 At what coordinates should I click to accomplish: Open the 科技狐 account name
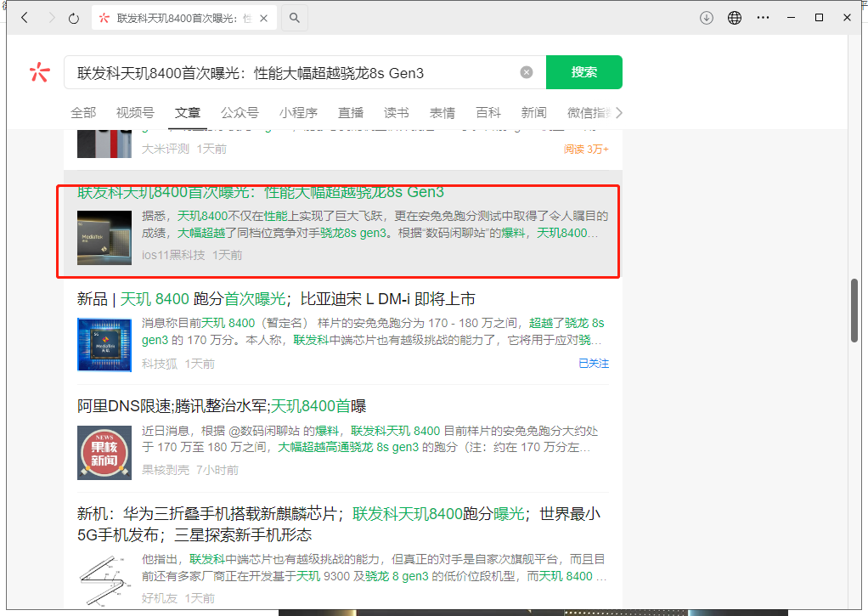coord(160,364)
